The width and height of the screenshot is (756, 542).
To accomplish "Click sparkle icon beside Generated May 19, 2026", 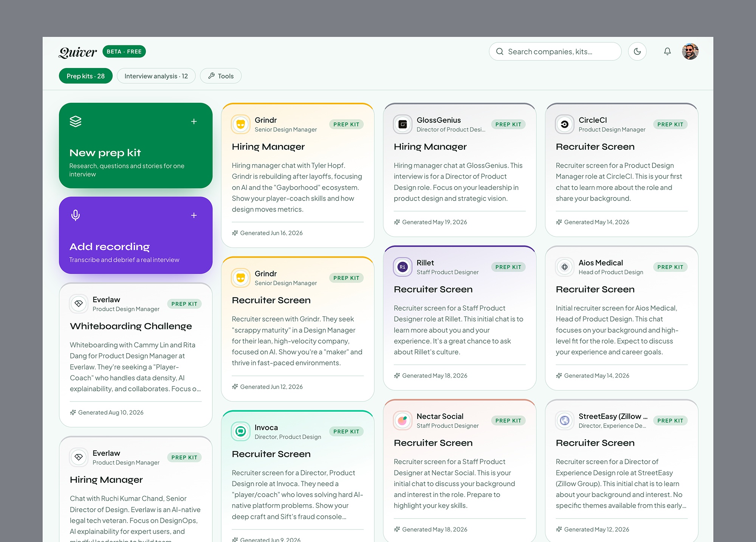I will (x=397, y=222).
